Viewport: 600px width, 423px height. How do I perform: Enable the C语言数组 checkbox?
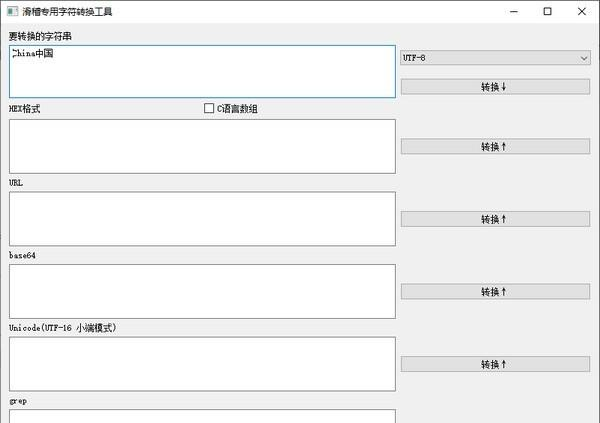point(209,109)
